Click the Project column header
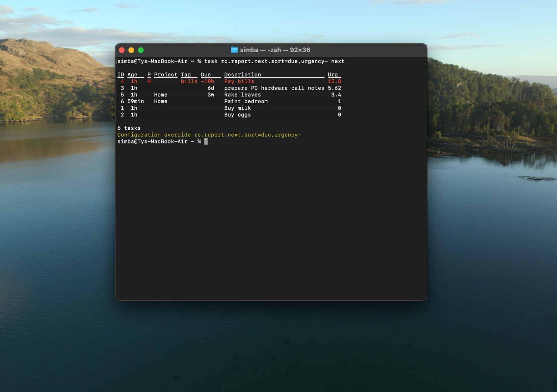 (165, 75)
